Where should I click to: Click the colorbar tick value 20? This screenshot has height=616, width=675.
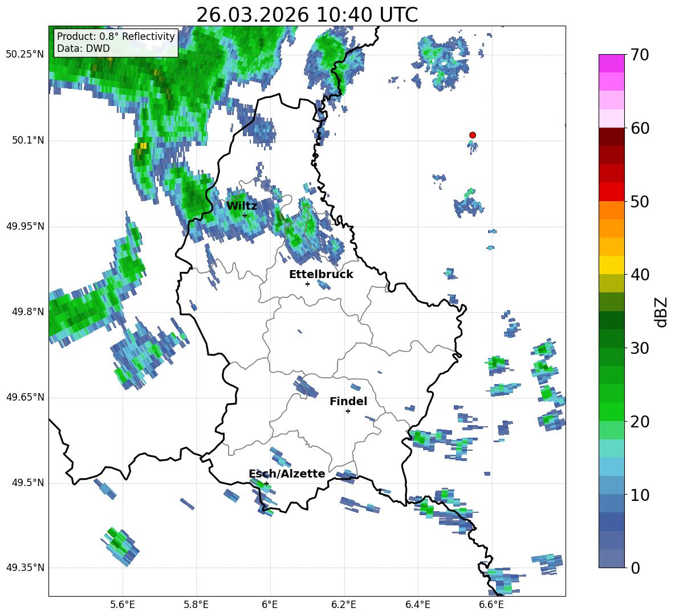pyautogui.click(x=640, y=421)
